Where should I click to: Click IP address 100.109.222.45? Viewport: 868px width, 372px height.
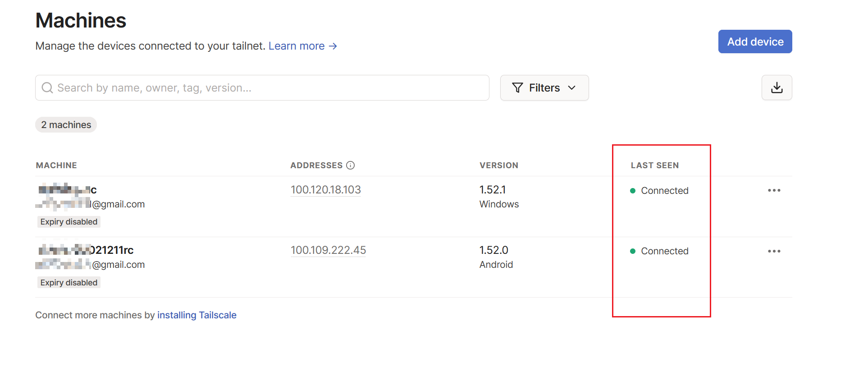pyautogui.click(x=328, y=250)
